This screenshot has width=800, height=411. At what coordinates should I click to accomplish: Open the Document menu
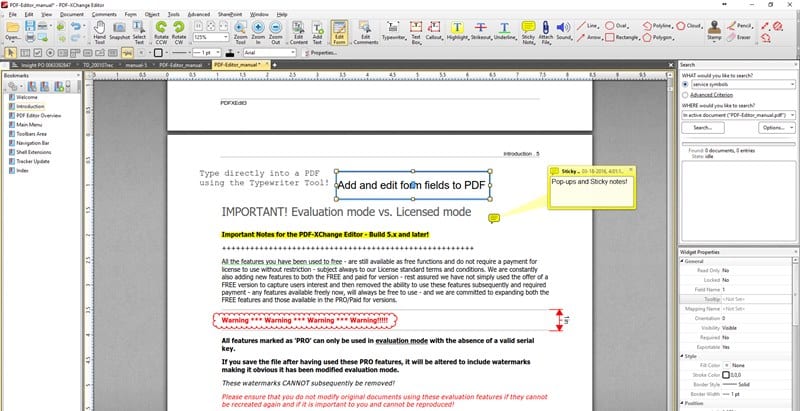click(x=71, y=14)
